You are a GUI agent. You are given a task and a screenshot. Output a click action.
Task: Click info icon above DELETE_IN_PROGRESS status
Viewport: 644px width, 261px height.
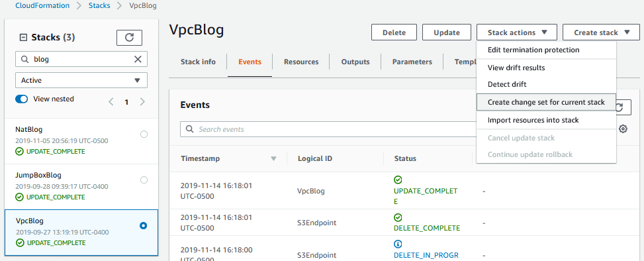click(x=398, y=244)
